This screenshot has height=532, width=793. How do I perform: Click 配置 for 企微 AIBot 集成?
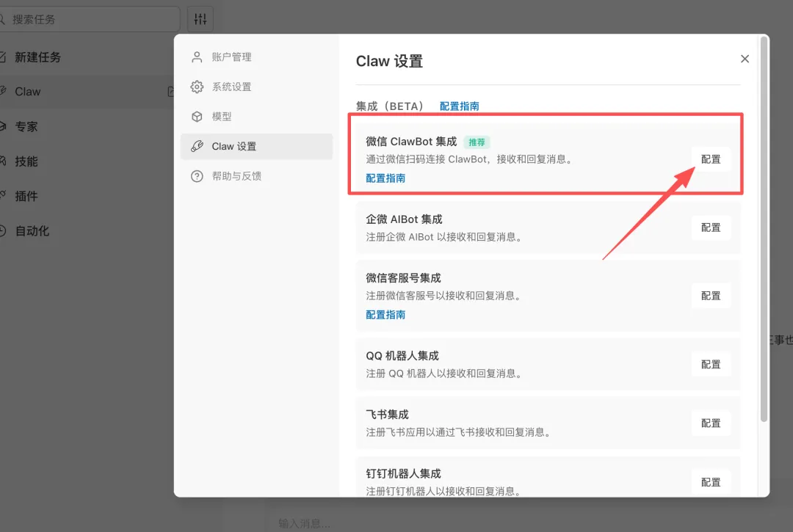coord(711,227)
